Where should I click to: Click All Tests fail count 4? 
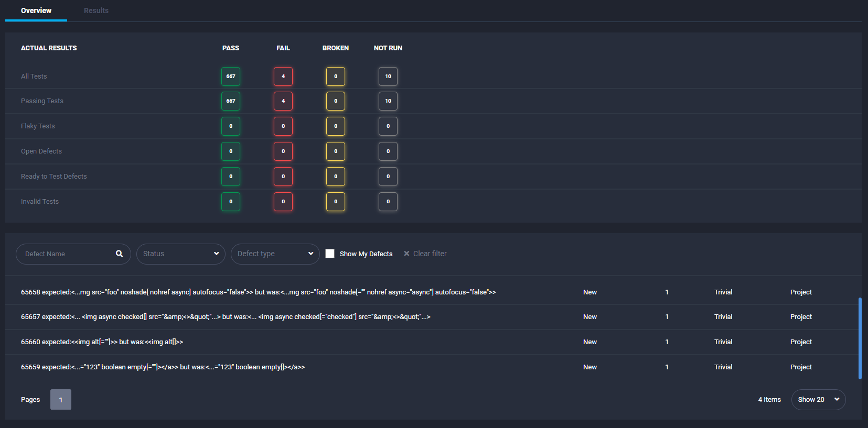pyautogui.click(x=283, y=76)
